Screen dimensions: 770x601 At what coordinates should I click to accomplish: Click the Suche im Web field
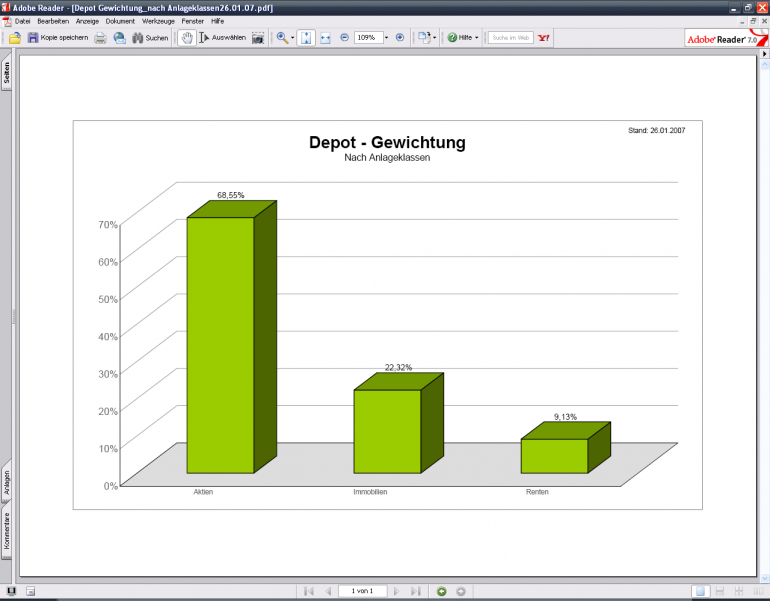(511, 38)
